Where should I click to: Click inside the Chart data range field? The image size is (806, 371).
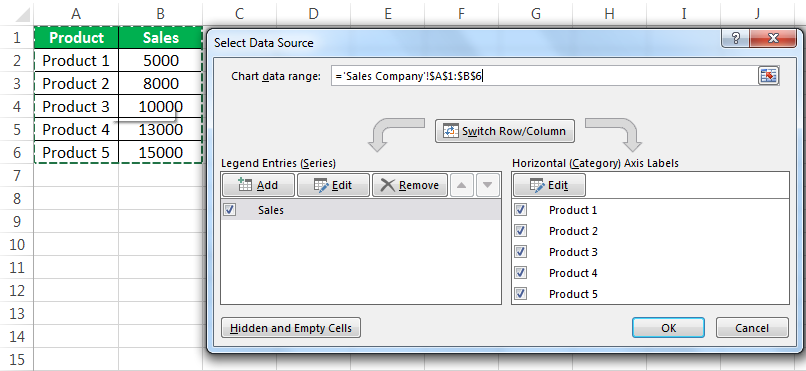pyautogui.click(x=544, y=76)
